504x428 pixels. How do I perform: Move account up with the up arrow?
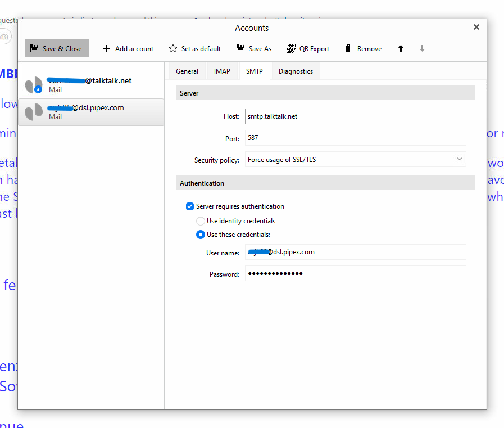401,49
